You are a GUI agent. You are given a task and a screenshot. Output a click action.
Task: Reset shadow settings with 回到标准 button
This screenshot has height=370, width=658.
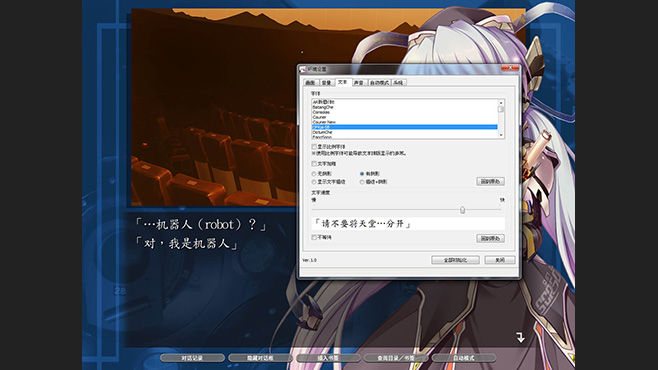[x=490, y=182]
